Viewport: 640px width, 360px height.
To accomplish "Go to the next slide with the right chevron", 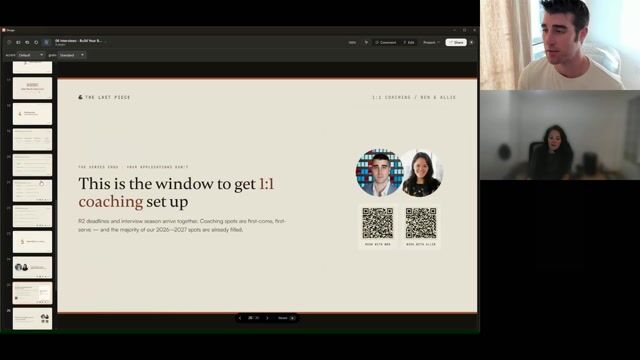I will coord(267,318).
